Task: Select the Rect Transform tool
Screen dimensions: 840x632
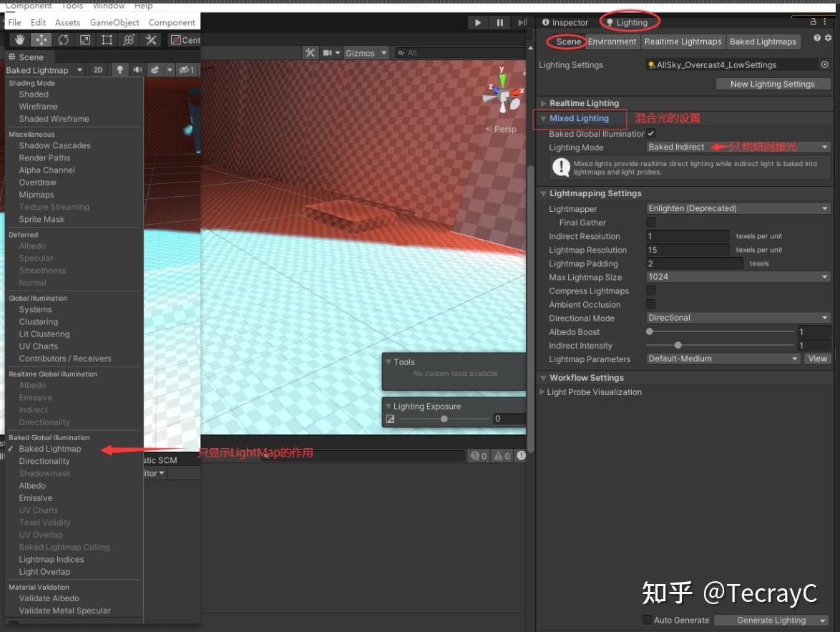Action: click(x=107, y=39)
